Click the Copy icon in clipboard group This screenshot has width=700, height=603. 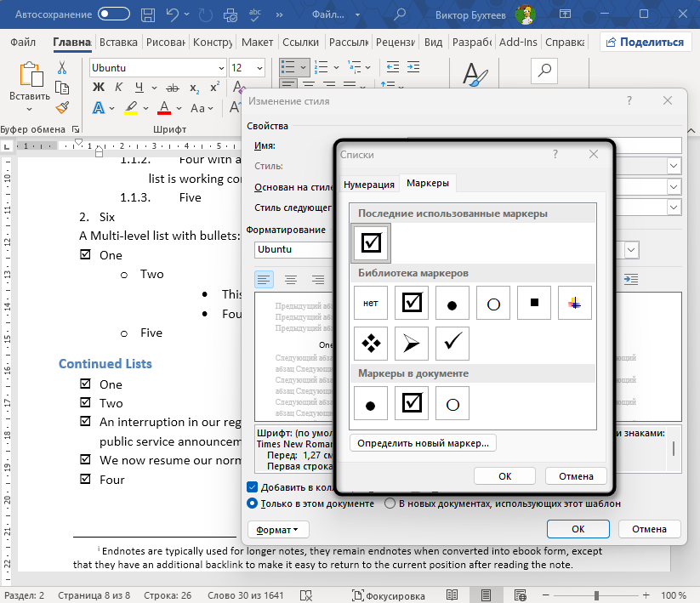point(62,88)
